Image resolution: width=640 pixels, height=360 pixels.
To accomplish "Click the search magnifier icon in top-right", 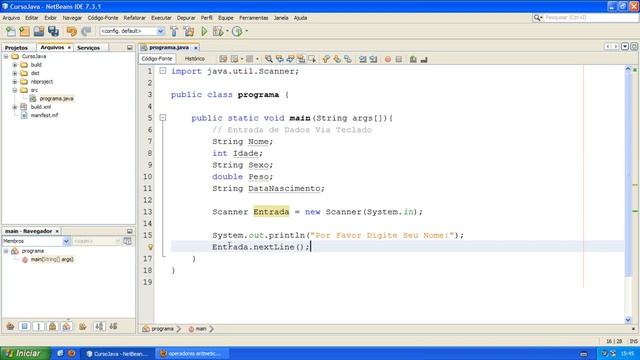I will pos(538,18).
